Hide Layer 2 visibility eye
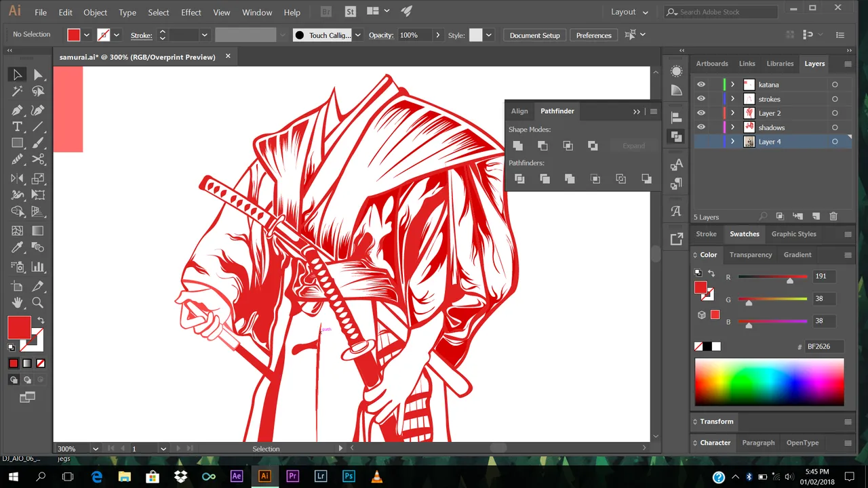Image resolution: width=868 pixels, height=488 pixels. coord(701,113)
